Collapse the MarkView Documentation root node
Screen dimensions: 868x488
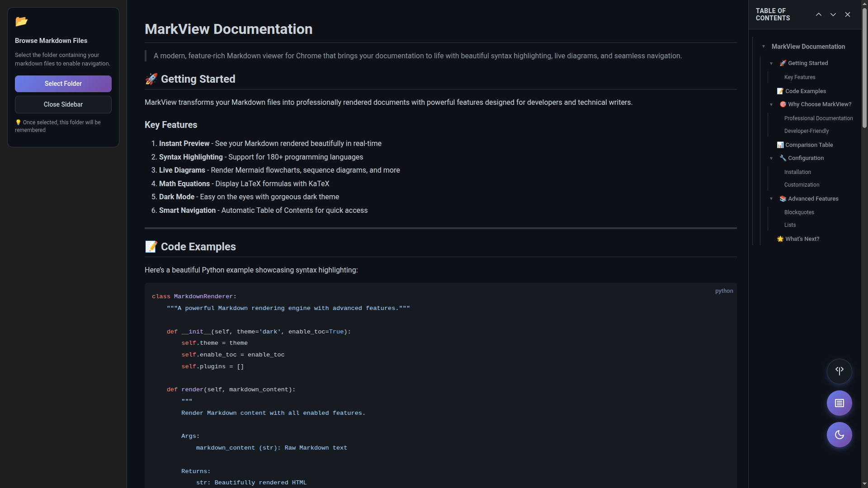click(764, 47)
